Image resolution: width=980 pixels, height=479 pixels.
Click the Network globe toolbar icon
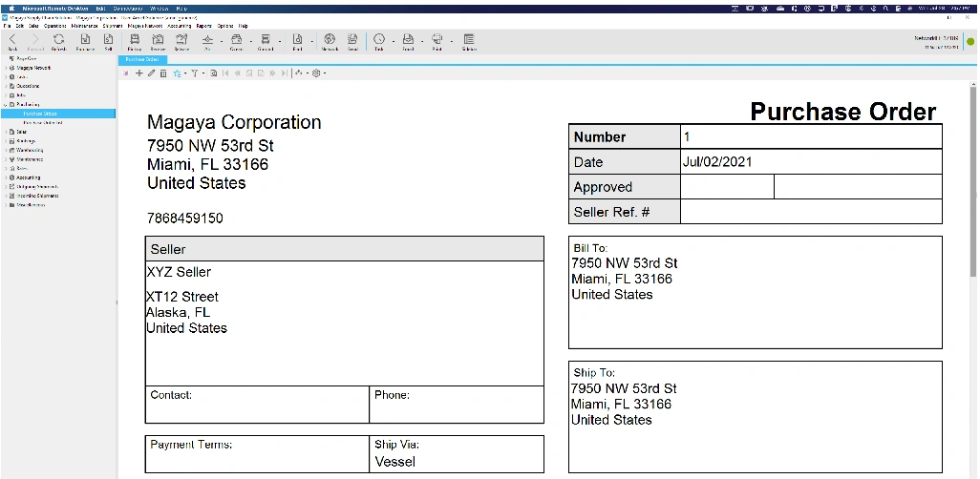coord(330,40)
